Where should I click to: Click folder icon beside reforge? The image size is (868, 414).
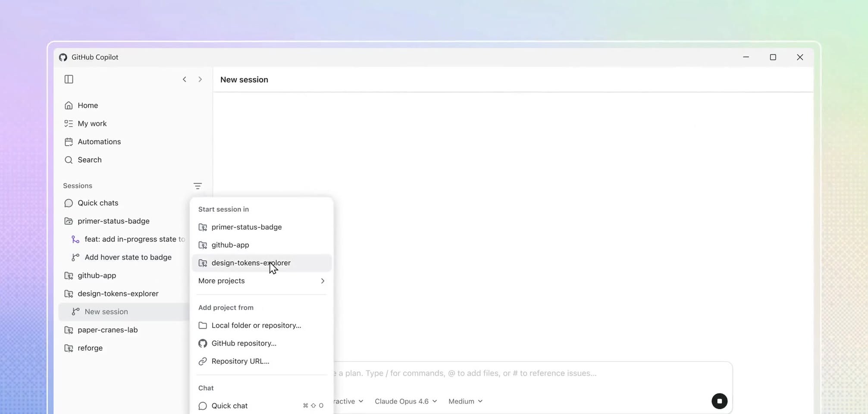(x=69, y=348)
